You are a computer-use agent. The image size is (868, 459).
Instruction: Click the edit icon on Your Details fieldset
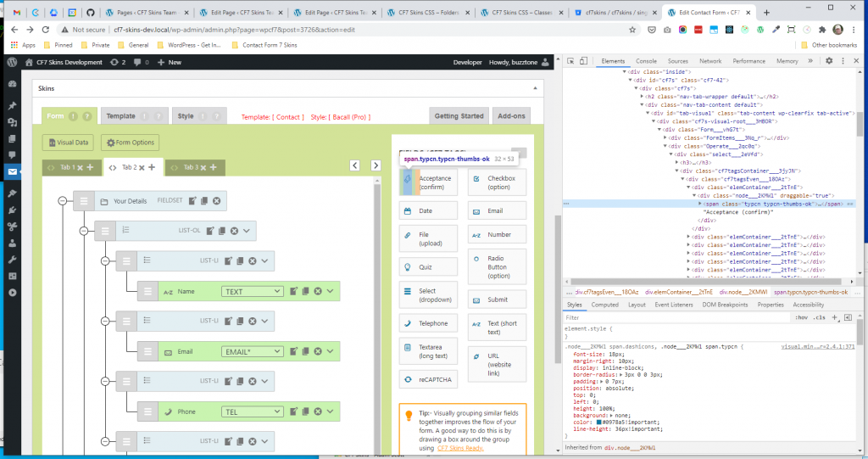point(192,201)
